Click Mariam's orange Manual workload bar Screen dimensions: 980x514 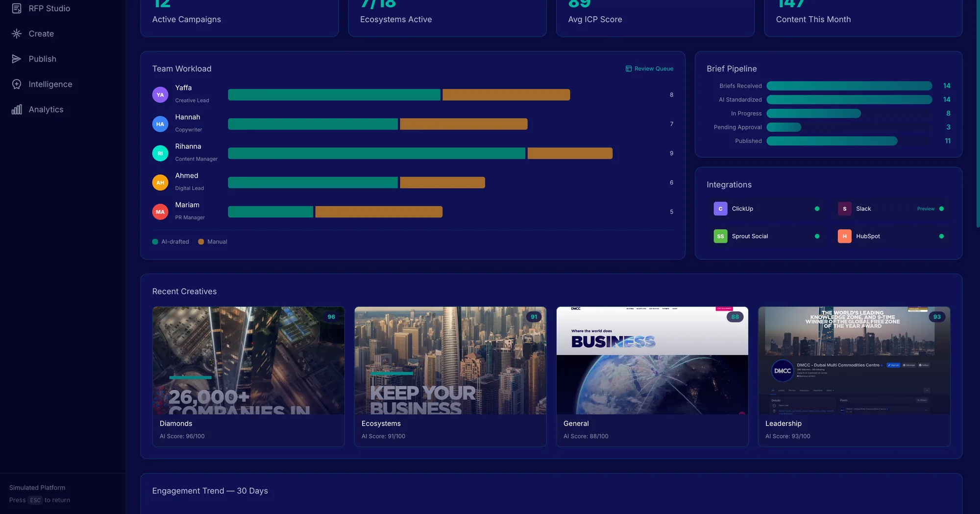[x=379, y=212]
